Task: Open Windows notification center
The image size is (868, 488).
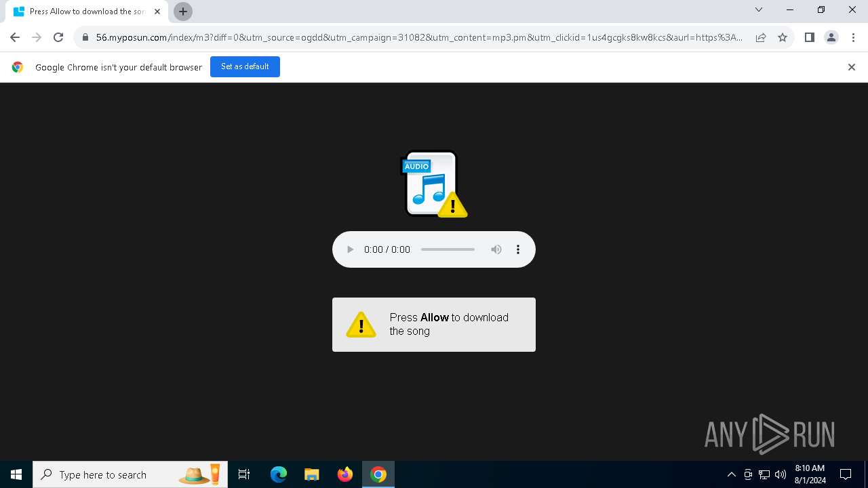Action: pyautogui.click(x=846, y=474)
